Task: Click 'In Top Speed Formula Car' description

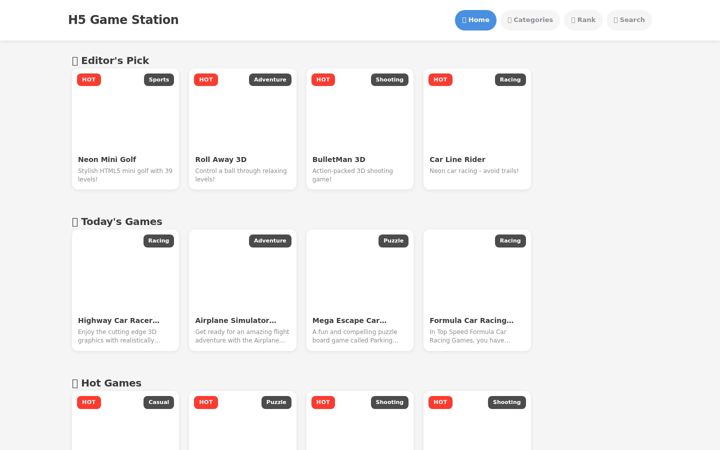Action: click(470, 336)
